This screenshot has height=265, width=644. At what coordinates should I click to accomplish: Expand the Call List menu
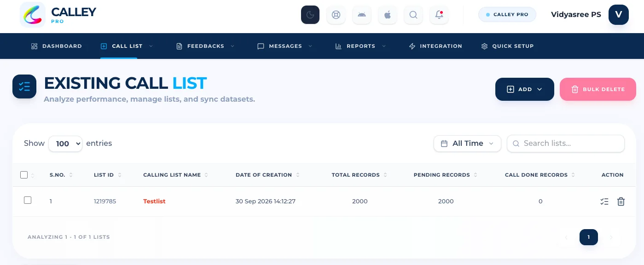point(127,46)
